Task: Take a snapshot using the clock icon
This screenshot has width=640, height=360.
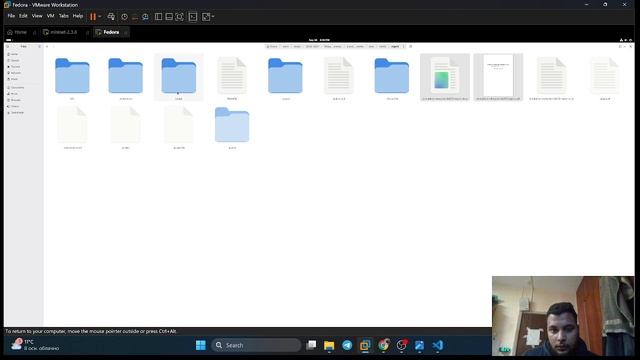Action: (124, 17)
